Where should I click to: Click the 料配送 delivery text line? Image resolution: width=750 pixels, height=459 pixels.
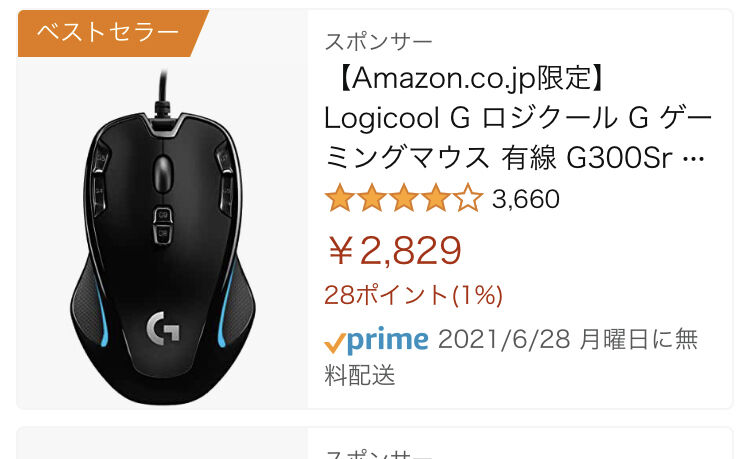coord(360,375)
